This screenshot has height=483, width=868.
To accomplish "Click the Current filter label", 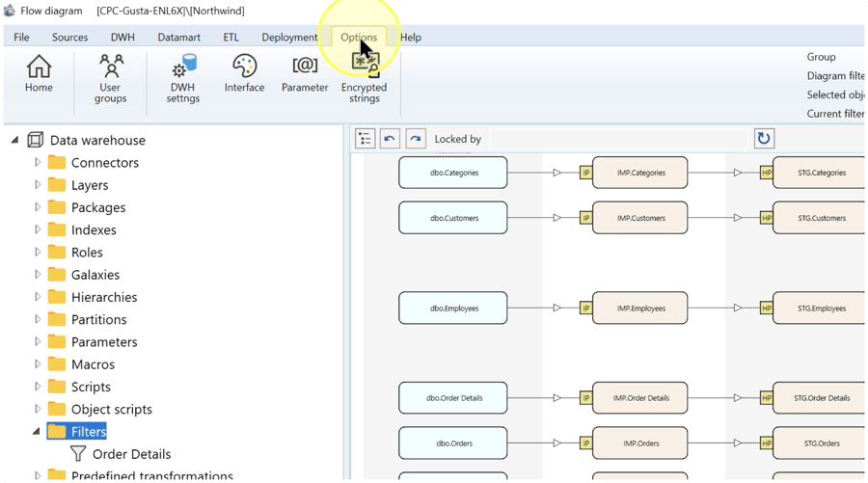I will pyautogui.click(x=835, y=114).
